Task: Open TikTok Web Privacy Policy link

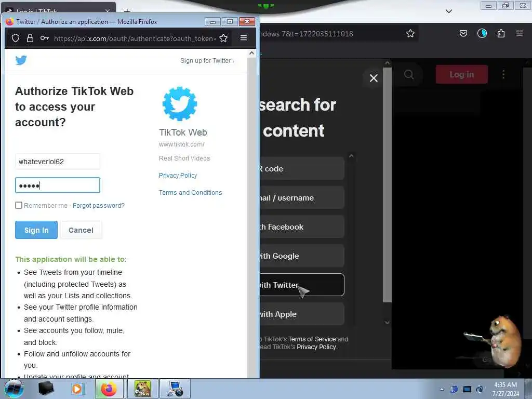Action: 178,176
